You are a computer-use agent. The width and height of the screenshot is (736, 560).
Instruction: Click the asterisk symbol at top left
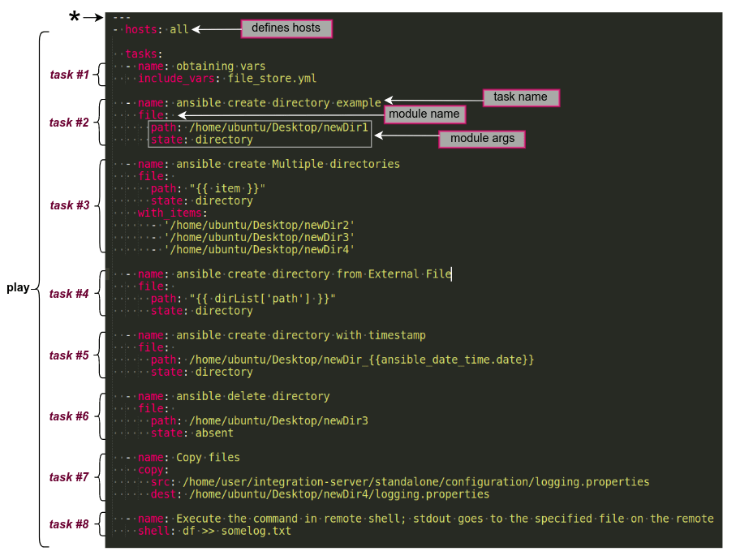(x=75, y=18)
